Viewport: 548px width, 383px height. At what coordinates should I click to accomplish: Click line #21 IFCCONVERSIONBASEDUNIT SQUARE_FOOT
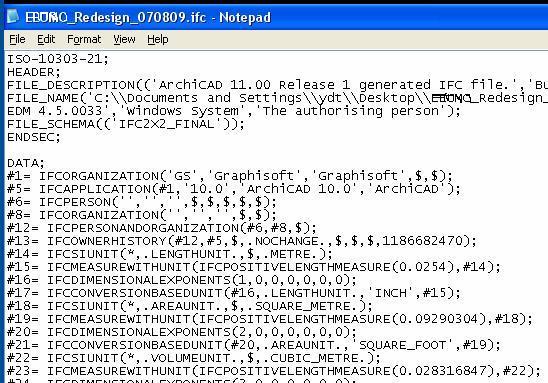(x=254, y=345)
